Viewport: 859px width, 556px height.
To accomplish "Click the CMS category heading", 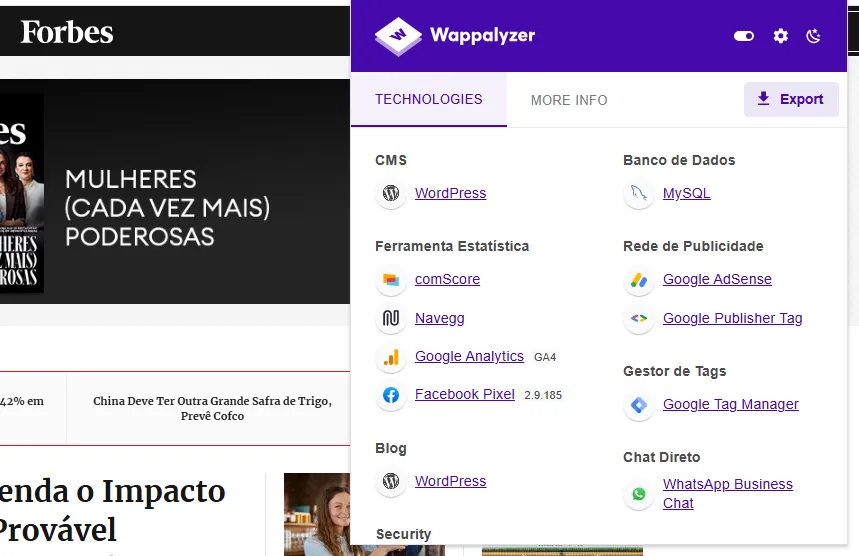I will coord(391,161).
